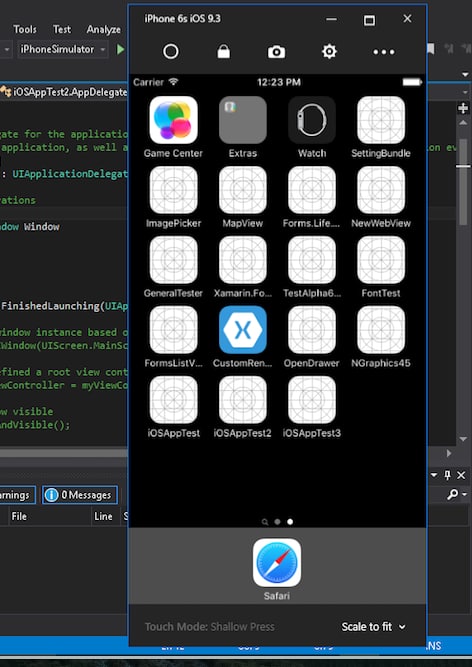Toggle the 0 Messages filter
The image size is (472, 667).
click(x=80, y=495)
